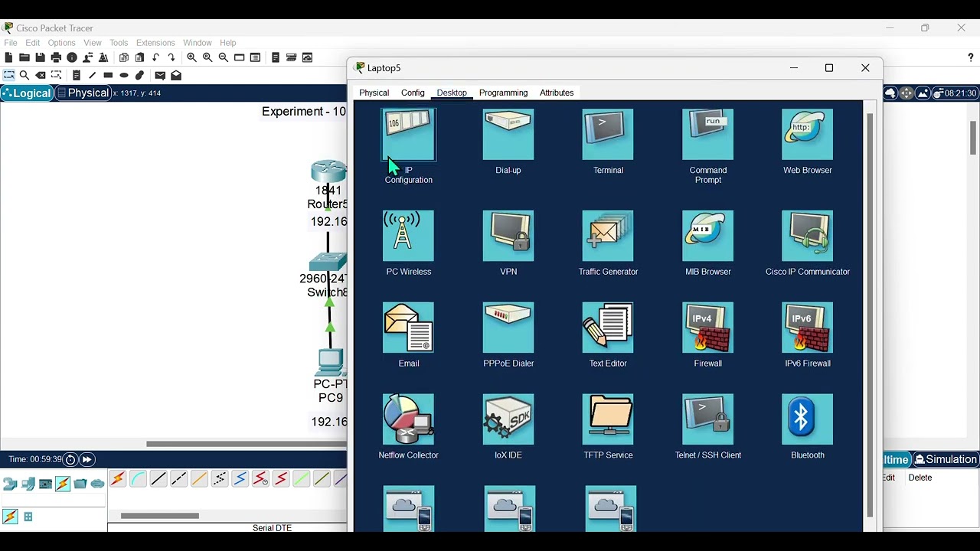980x551 pixels.
Task: Click the Laptop5 window vertical scrollbar
Action: [870, 315]
